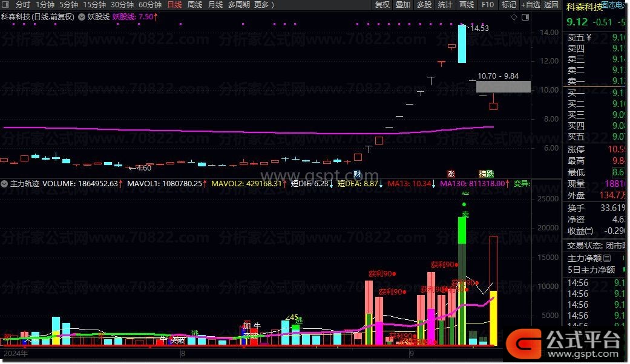Click the 返回 back button
Viewport: 630px width, 364px height.
click(x=551, y=5)
